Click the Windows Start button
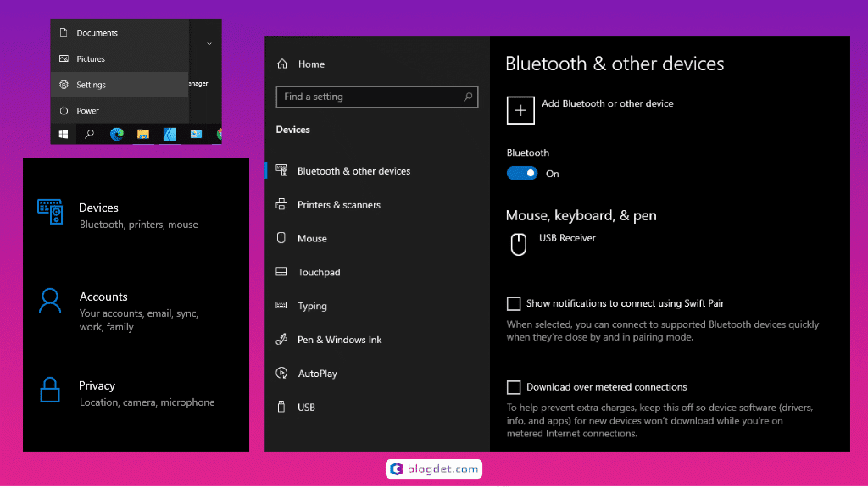 pos(63,134)
